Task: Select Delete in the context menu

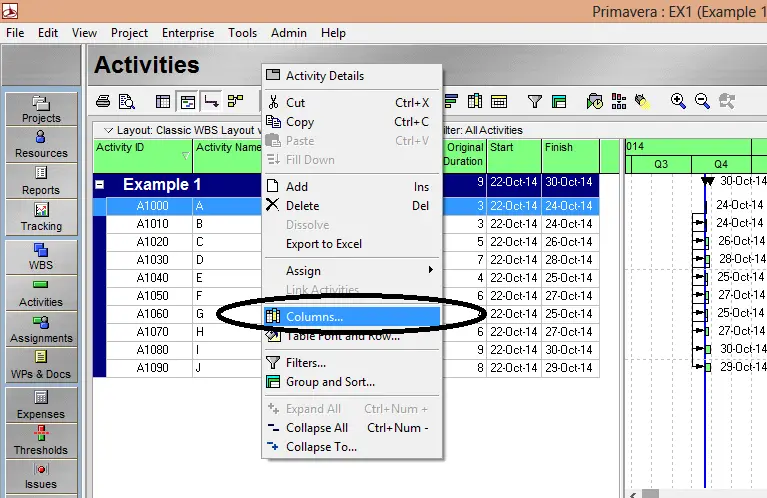Action: [352, 205]
